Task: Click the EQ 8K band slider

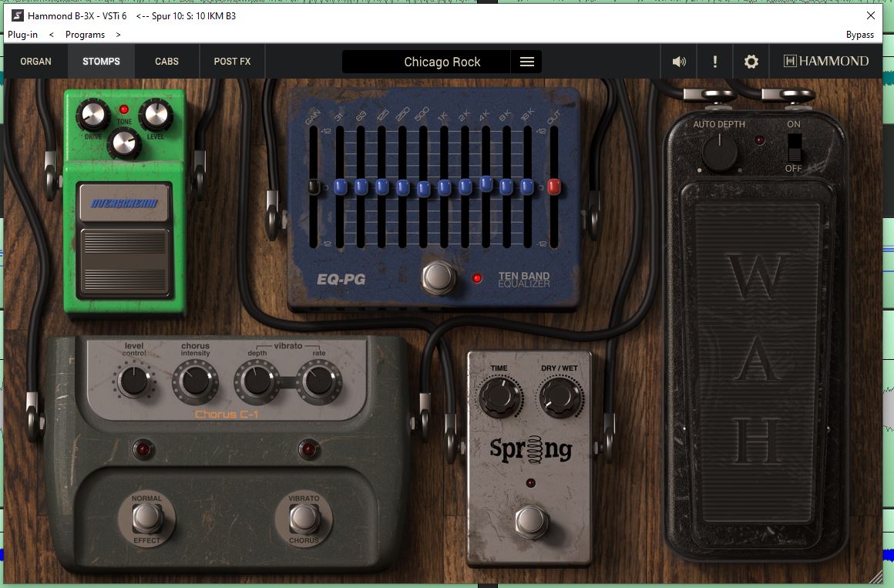Action: (506, 186)
